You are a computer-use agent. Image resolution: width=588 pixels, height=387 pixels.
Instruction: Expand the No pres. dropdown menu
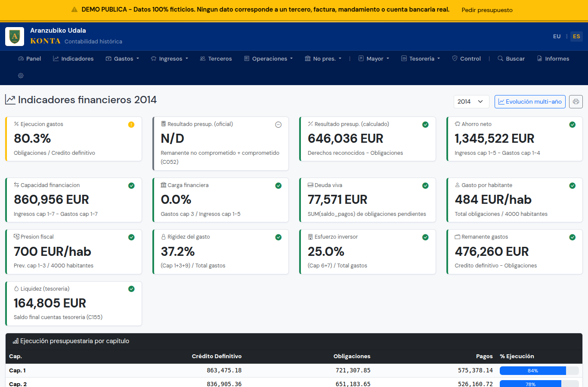[x=323, y=59]
